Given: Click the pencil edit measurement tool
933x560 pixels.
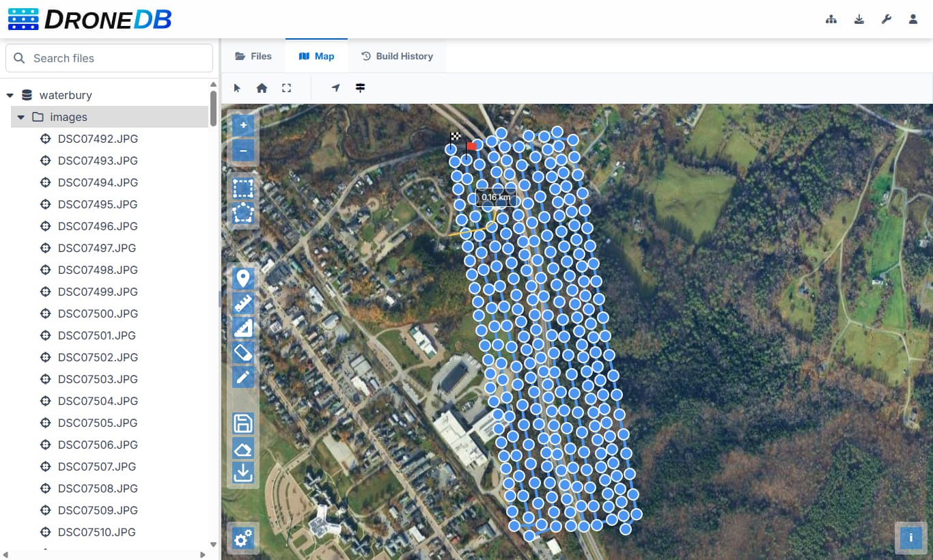Looking at the screenshot, I should 243,377.
